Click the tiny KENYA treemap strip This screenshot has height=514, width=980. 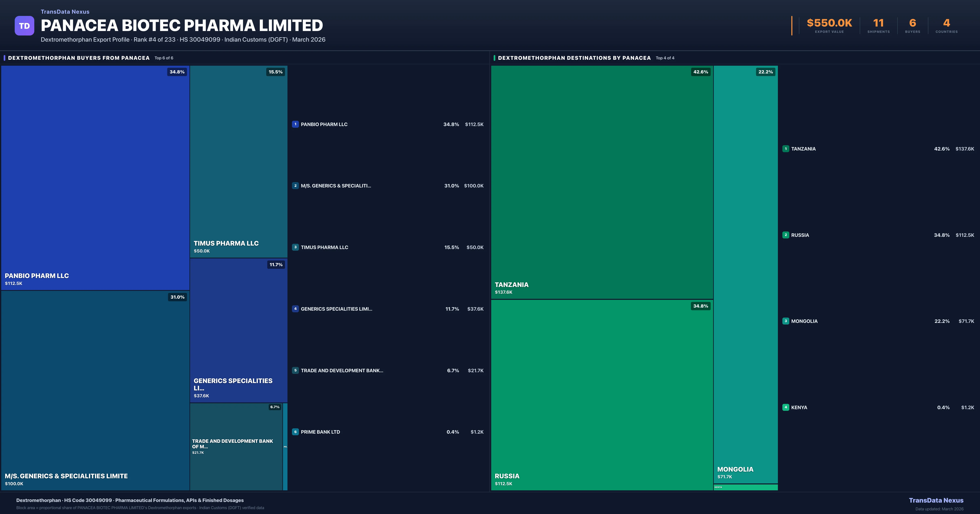pos(746,487)
